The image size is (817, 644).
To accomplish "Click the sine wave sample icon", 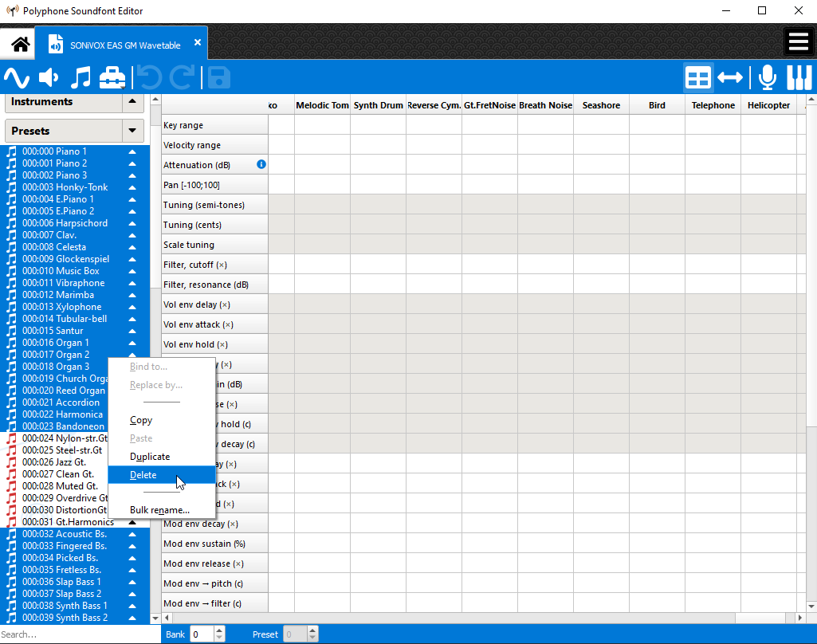I will pos(17,77).
